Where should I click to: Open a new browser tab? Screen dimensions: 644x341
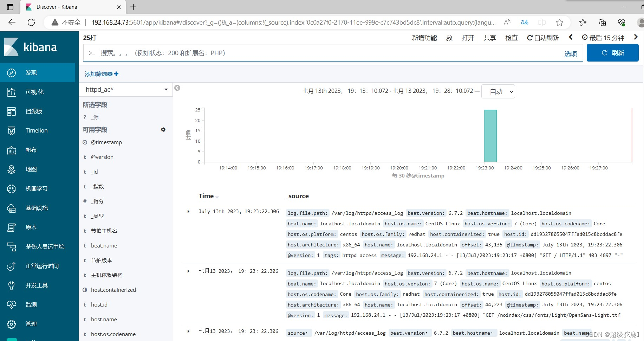pos(134,7)
